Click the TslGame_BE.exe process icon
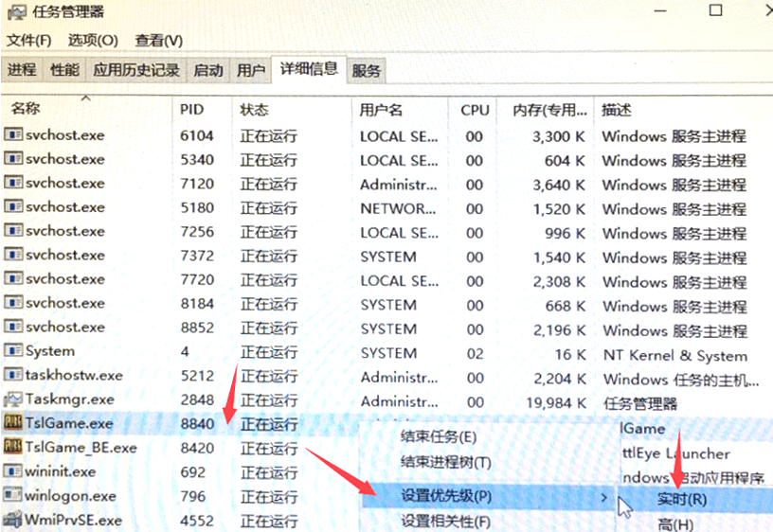Viewport: 773px width, 532px height. pos(13,448)
